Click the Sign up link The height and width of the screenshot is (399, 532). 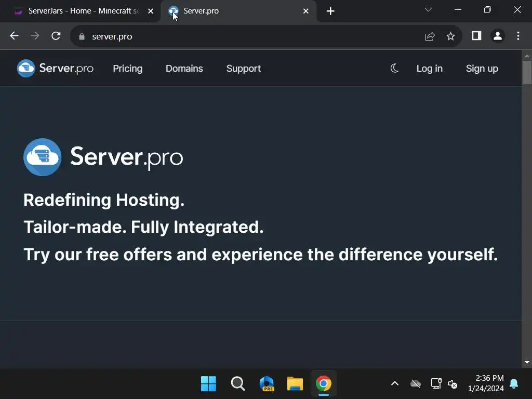(482, 69)
